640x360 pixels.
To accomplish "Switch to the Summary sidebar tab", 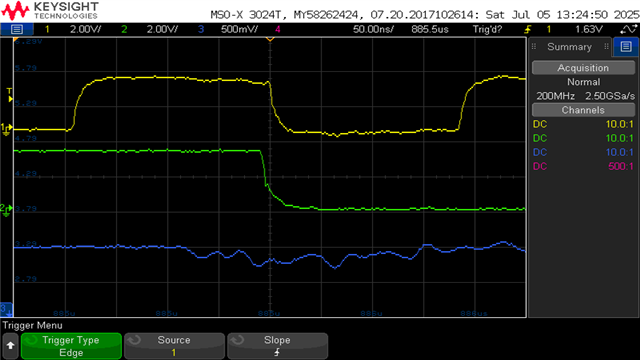I will coord(570,47).
